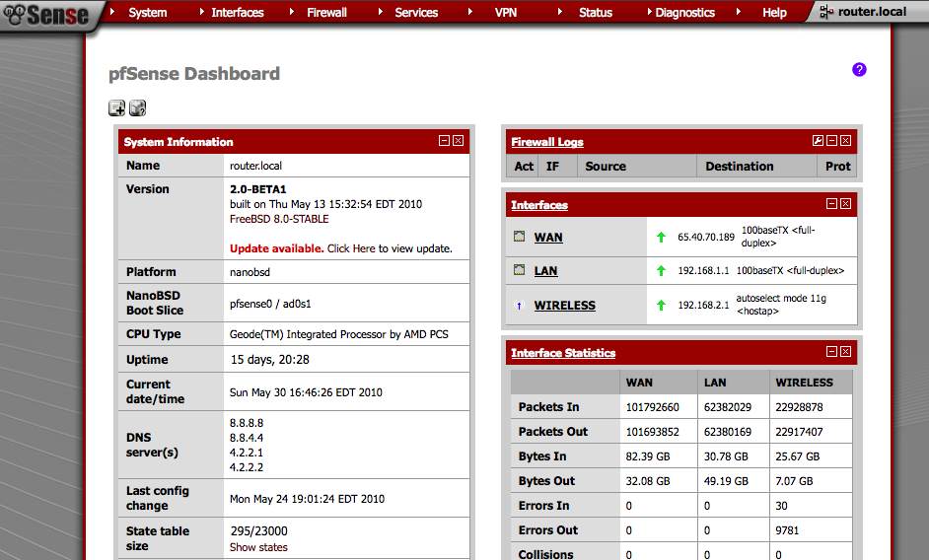The width and height of the screenshot is (929, 560).
Task: Open the Help menu
Action: point(774,13)
